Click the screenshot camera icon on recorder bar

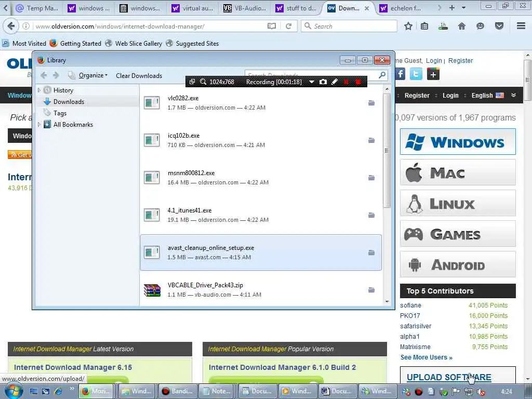[x=323, y=82]
